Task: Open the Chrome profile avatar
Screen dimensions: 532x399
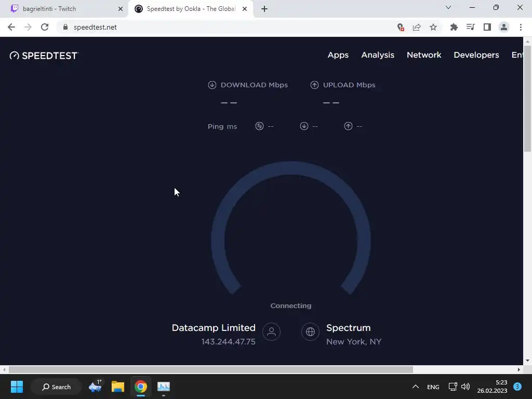Action: tap(504, 27)
